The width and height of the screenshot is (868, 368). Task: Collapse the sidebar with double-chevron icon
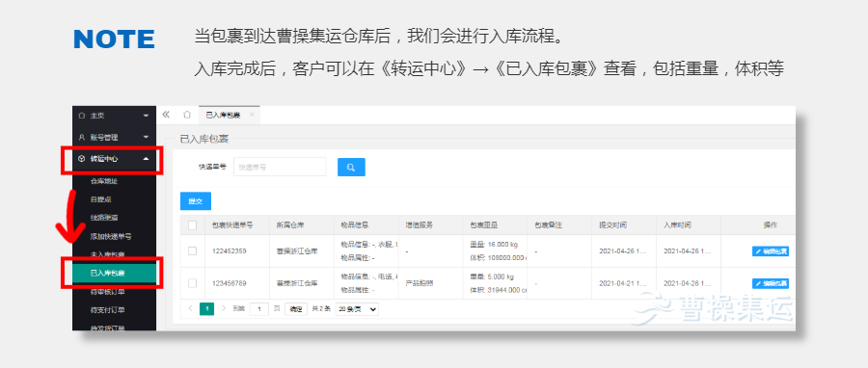[x=166, y=115]
